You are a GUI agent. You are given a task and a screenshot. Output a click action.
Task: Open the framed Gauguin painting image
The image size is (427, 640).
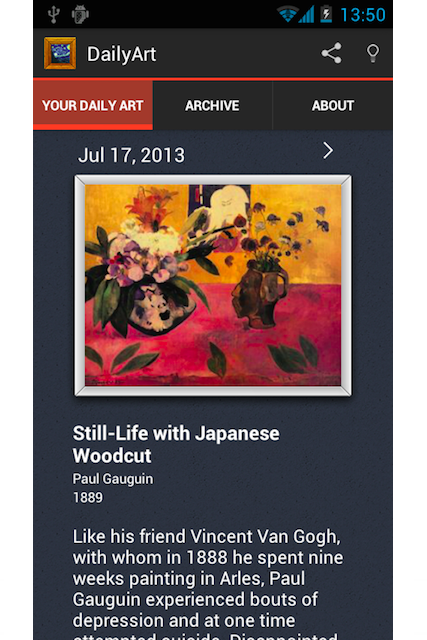click(213, 285)
